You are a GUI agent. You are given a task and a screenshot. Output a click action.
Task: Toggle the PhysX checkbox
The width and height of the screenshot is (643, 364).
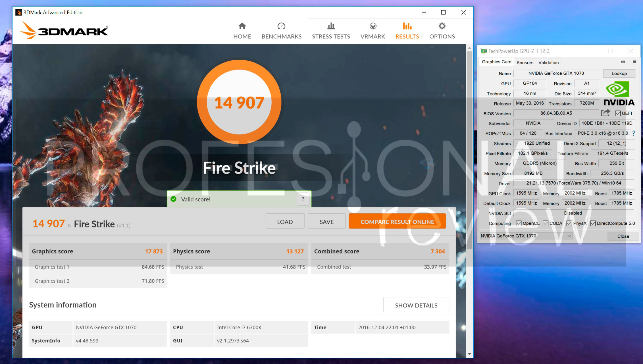[569, 223]
